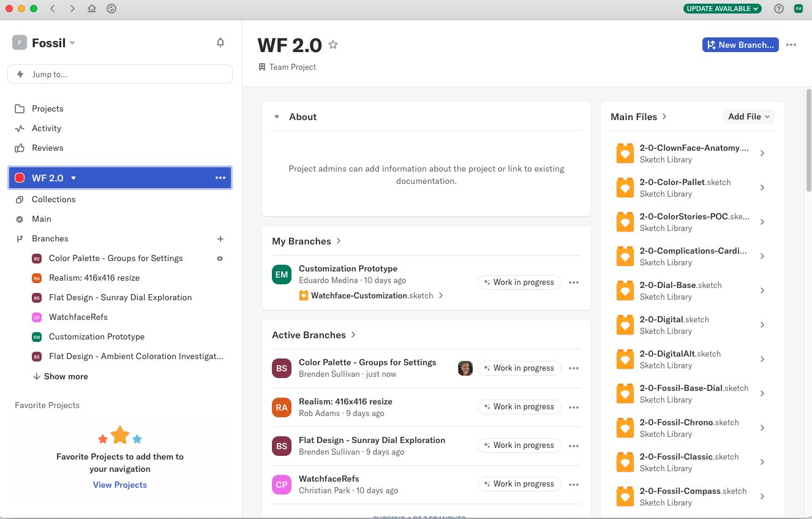Open the UPDATE AVAILABLE dropdown
Viewport: 812px width, 519px height.
[723, 9]
